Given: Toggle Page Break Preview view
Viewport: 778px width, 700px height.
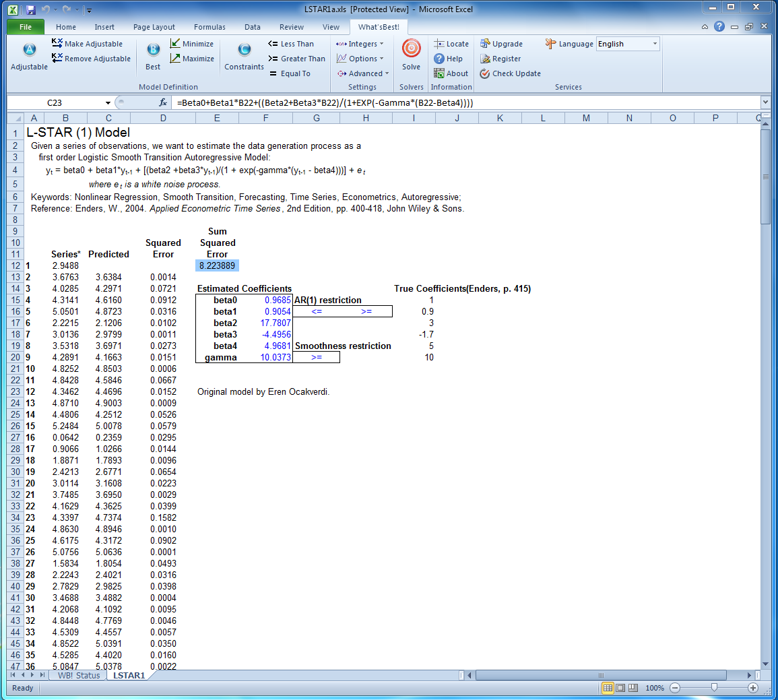Looking at the screenshot, I should coord(633,688).
